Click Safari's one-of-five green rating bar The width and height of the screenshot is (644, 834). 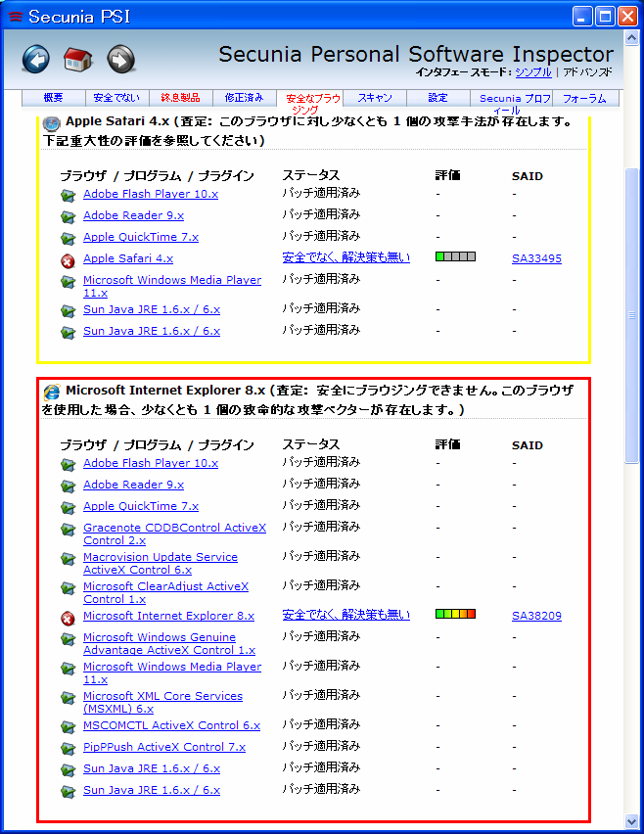click(x=455, y=256)
